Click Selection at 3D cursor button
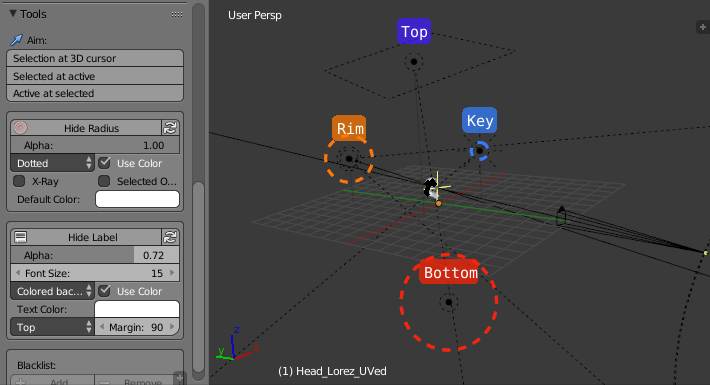 pos(95,58)
